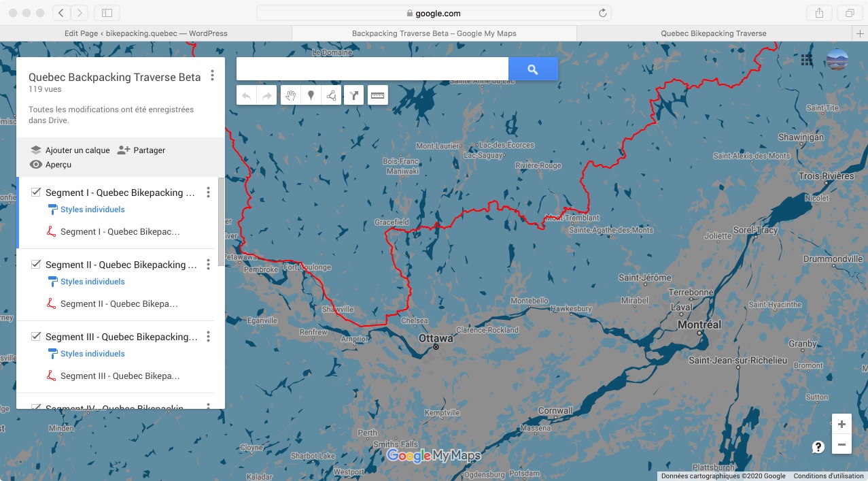Open the map title options menu
Viewport: 868px width, 481px height.
click(x=213, y=76)
